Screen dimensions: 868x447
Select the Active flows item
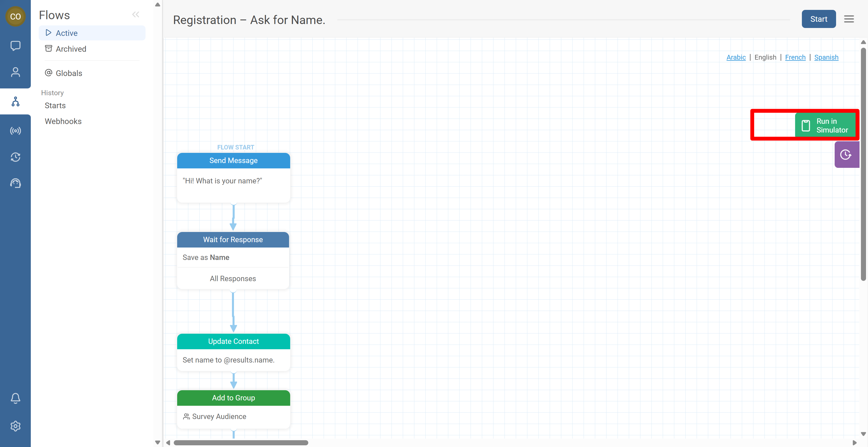click(x=66, y=33)
